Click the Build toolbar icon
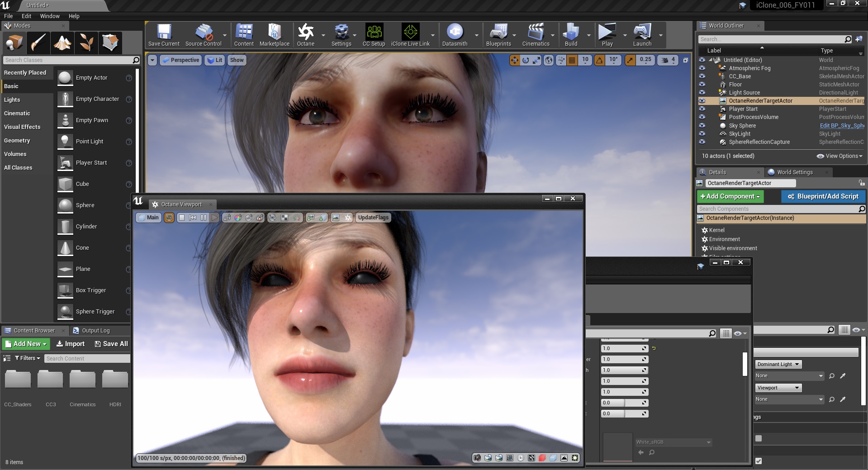This screenshot has height=470, width=868. [x=571, y=35]
